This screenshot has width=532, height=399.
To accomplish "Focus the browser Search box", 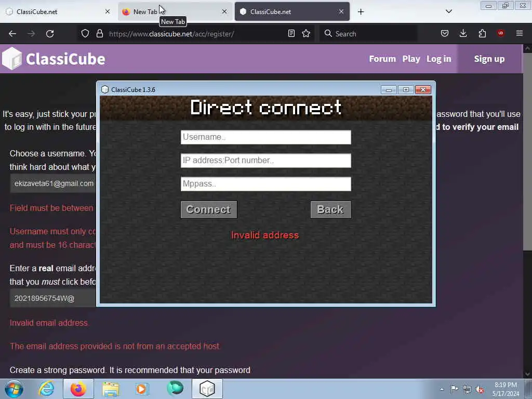I will click(368, 34).
